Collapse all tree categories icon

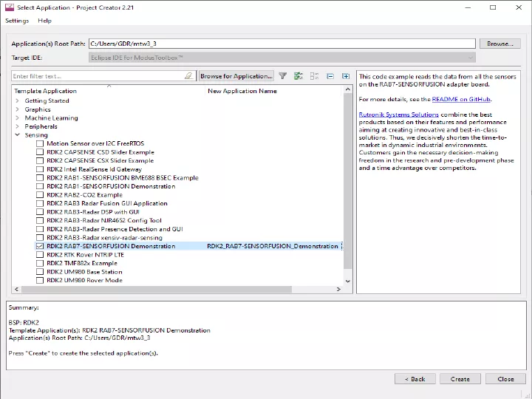tap(330, 76)
